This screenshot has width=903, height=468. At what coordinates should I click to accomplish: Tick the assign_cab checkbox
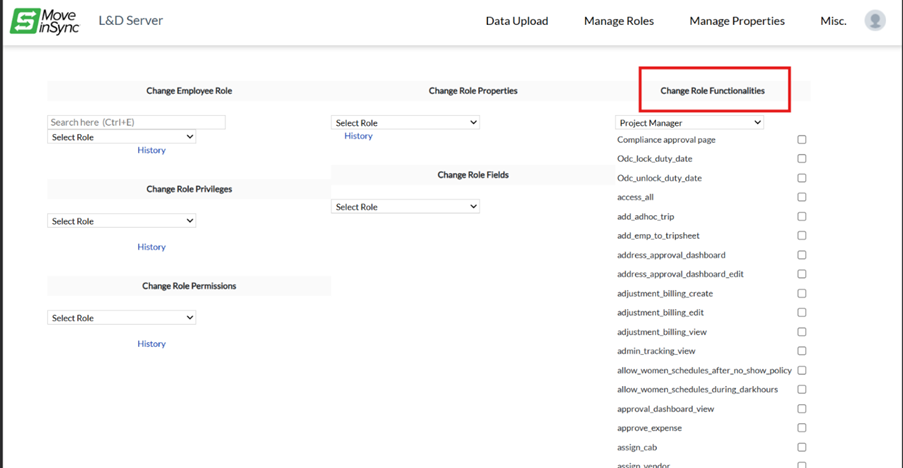point(802,447)
